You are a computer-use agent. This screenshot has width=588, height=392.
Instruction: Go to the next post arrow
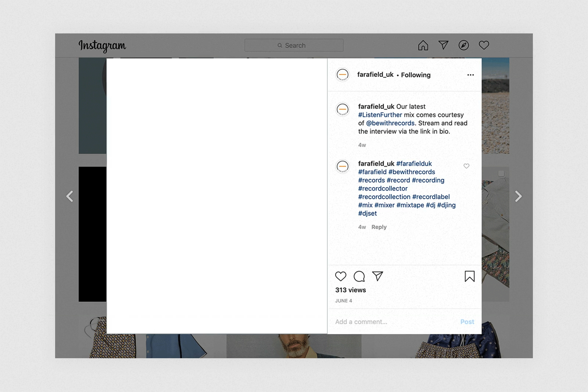[518, 196]
